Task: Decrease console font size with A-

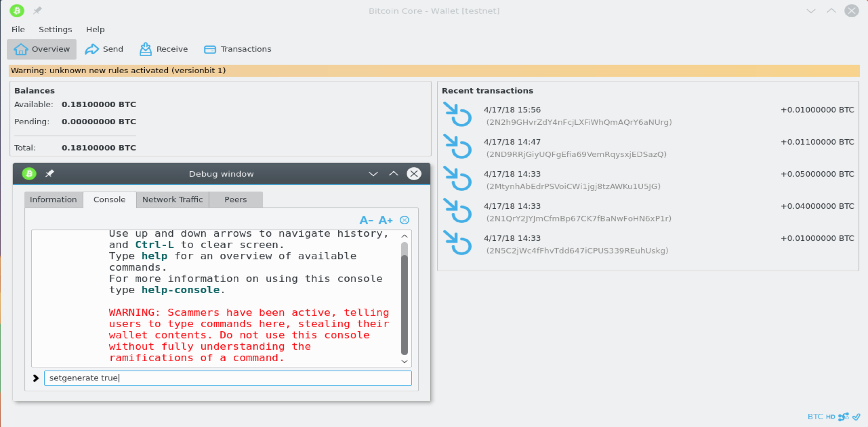Action: pos(366,221)
